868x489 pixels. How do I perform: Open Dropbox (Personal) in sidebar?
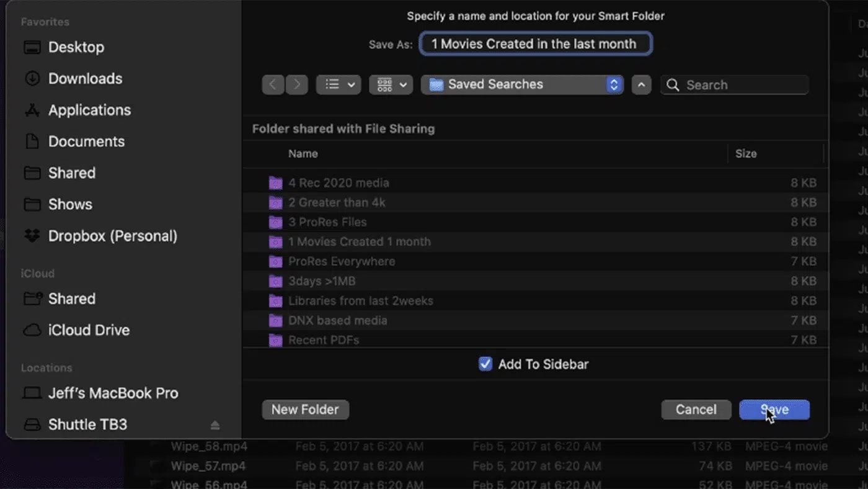[x=112, y=236]
